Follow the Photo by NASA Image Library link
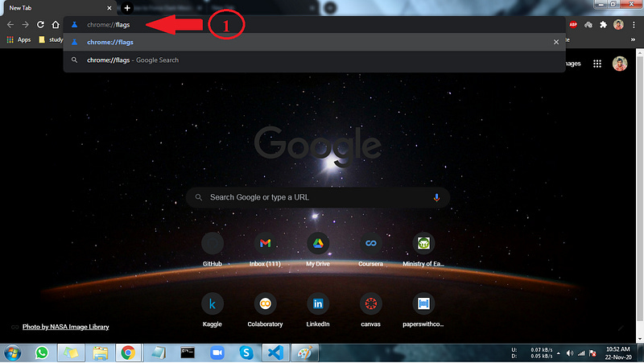The image size is (644, 363). [66, 327]
